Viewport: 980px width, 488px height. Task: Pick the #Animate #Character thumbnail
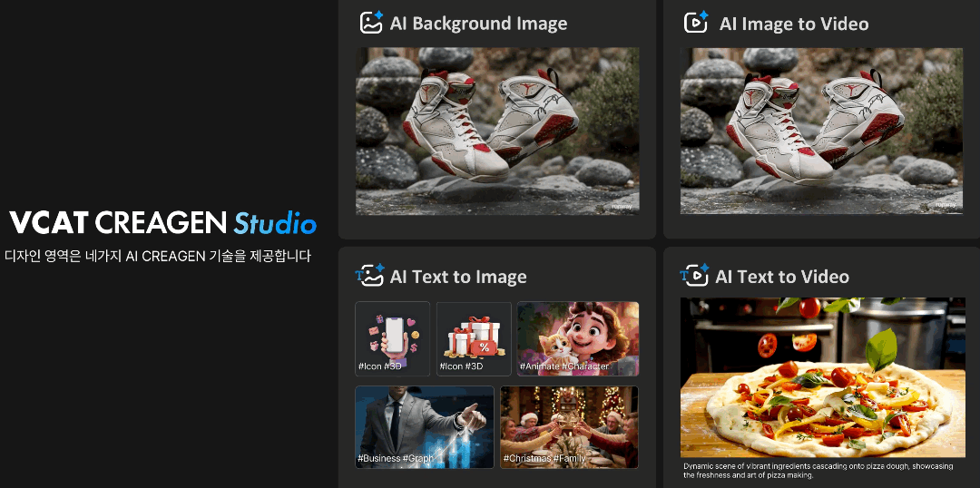578,338
